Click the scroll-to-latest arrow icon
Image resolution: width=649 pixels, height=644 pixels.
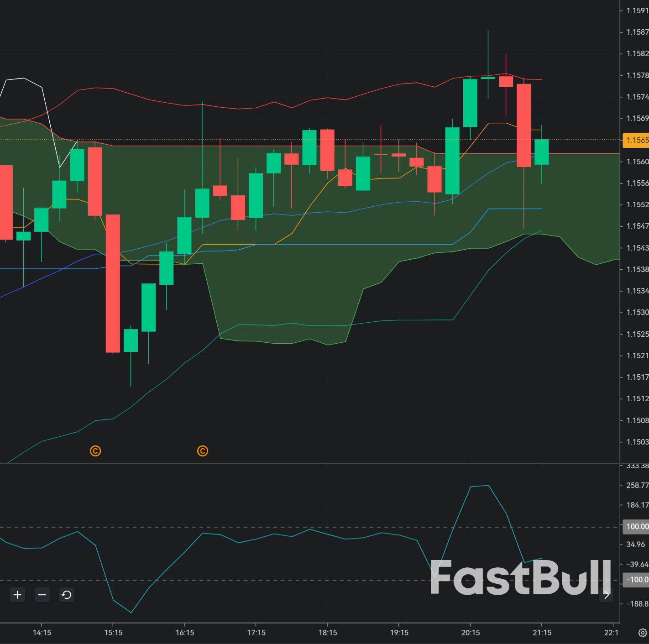click(607, 595)
